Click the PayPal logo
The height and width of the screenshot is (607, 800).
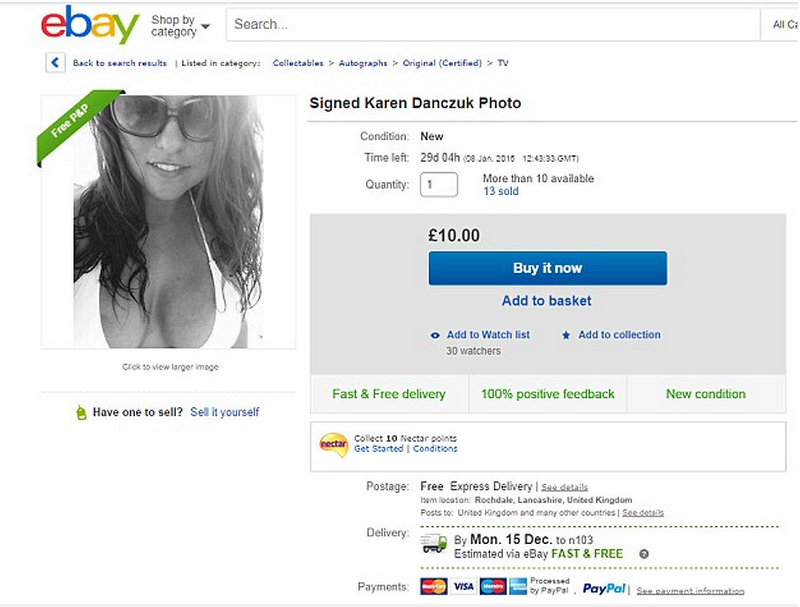[x=604, y=588]
